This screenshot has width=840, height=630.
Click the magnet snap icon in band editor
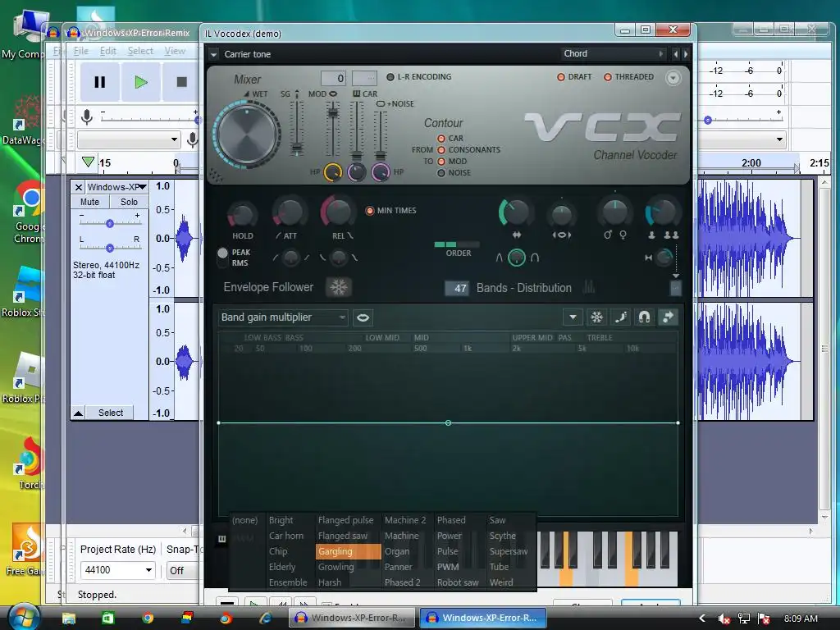(x=644, y=317)
